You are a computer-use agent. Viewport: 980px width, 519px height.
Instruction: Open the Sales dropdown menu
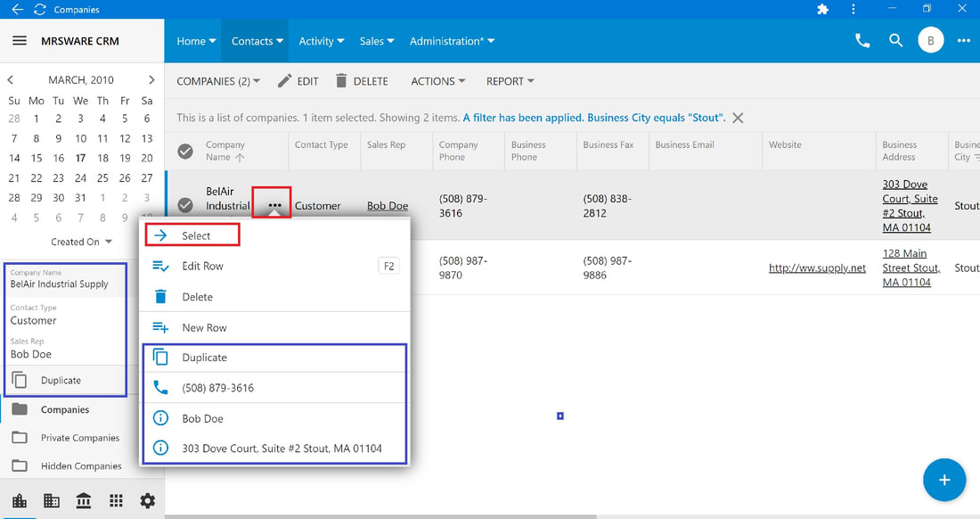pyautogui.click(x=377, y=41)
